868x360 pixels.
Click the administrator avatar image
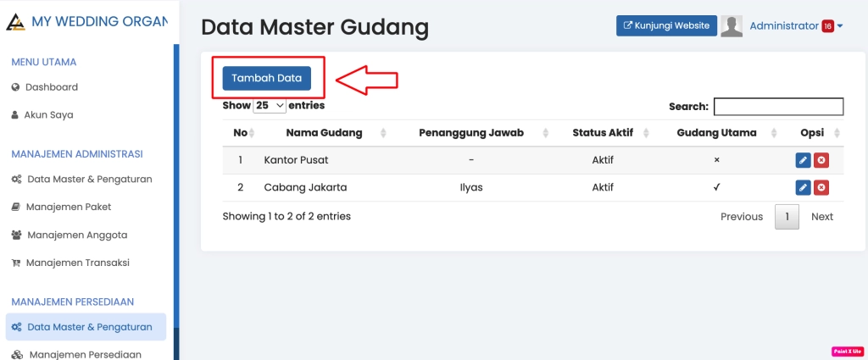tap(732, 26)
